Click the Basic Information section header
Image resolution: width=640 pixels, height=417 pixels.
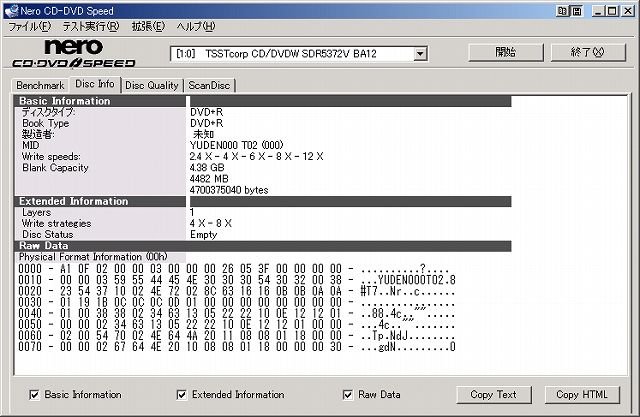tap(100, 101)
